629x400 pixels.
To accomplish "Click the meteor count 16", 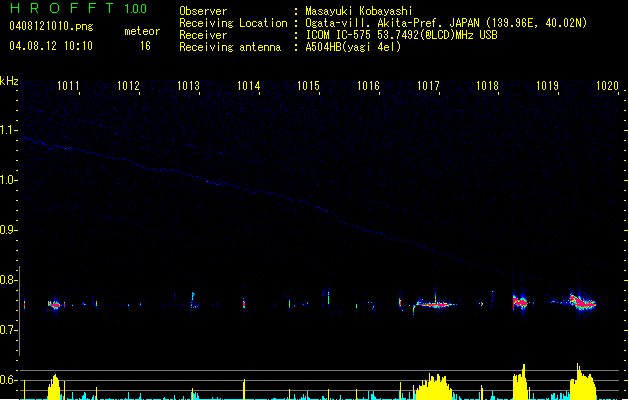I will (145, 46).
